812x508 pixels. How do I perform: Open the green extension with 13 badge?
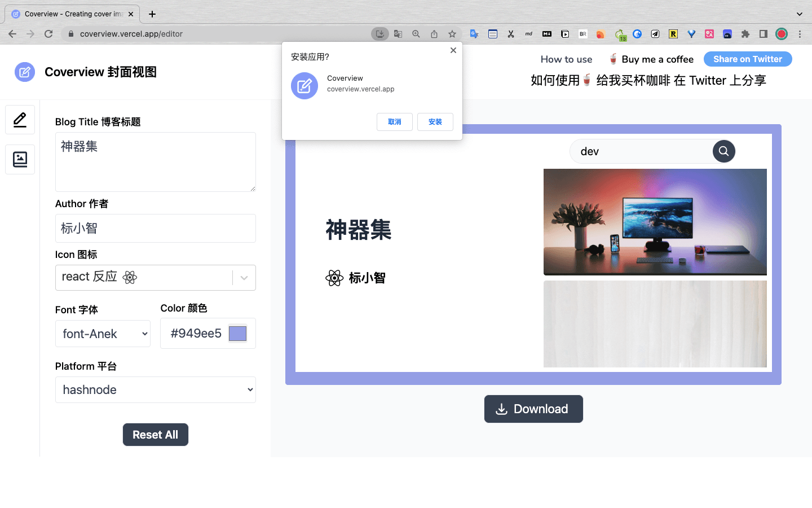620,35
